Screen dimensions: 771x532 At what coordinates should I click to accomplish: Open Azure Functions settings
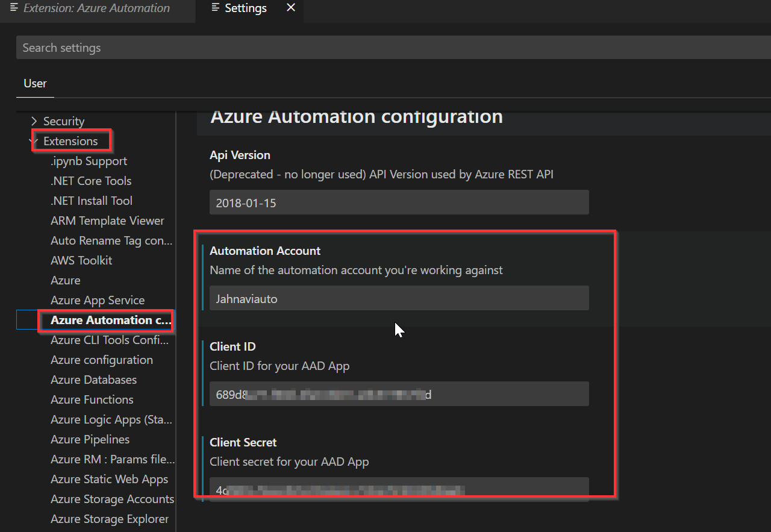[x=92, y=399]
